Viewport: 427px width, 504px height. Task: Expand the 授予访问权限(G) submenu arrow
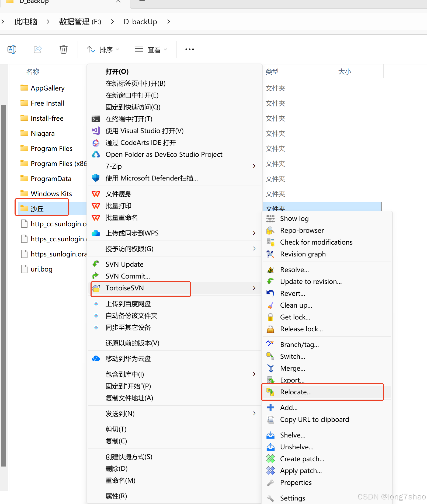pos(254,249)
